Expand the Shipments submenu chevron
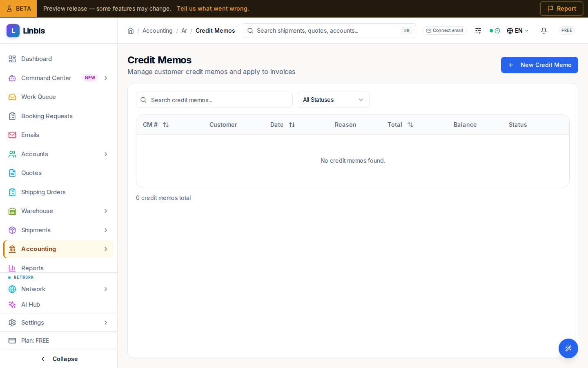Viewport: 588px width, 368px height. (x=106, y=230)
